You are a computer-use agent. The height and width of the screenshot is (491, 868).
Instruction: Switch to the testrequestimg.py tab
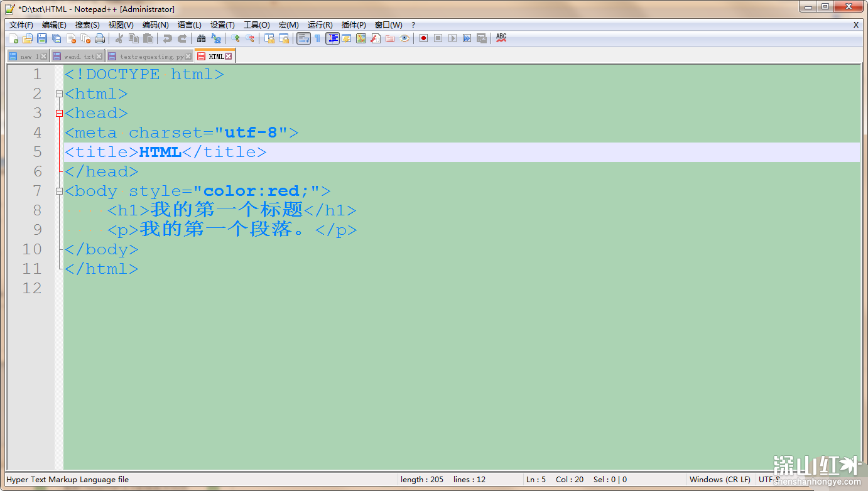151,57
